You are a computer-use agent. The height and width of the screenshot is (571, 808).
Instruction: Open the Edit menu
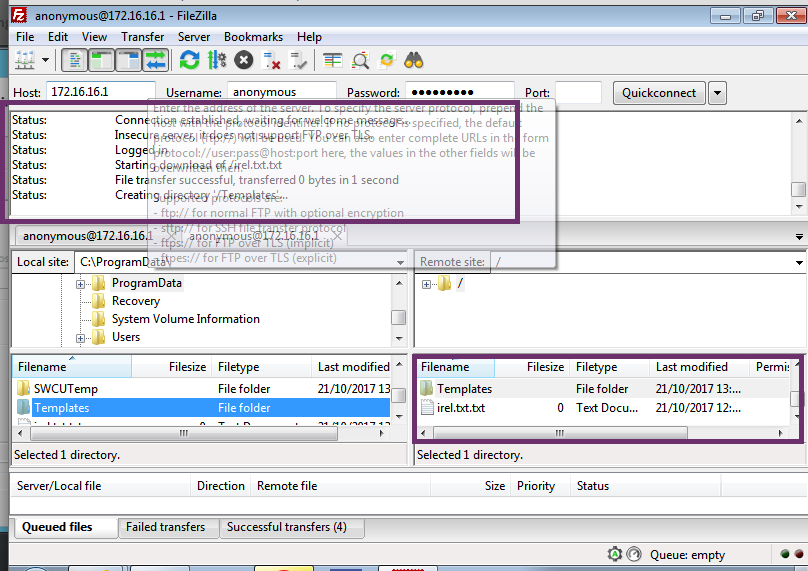[x=58, y=37]
